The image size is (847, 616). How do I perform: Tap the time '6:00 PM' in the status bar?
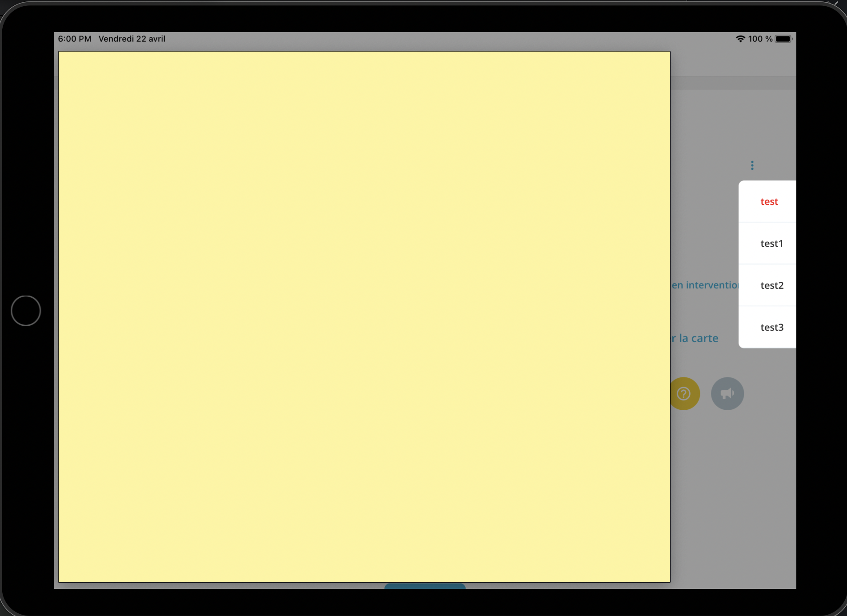coord(74,39)
